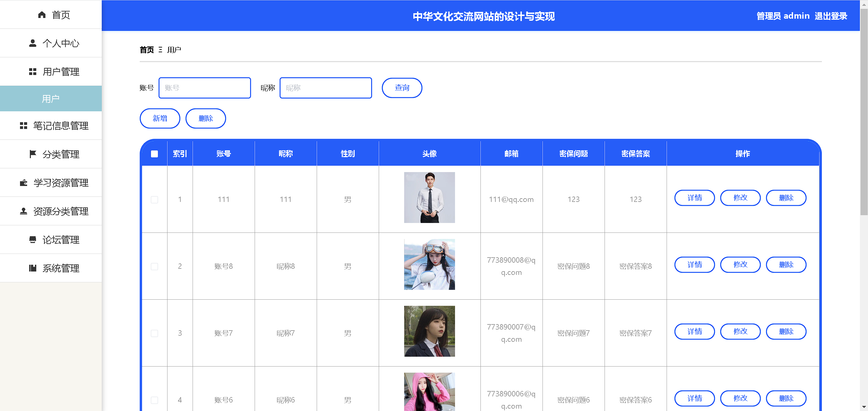Image resolution: width=868 pixels, height=411 pixels.
Task: Click the 查询 search button
Action: click(402, 88)
